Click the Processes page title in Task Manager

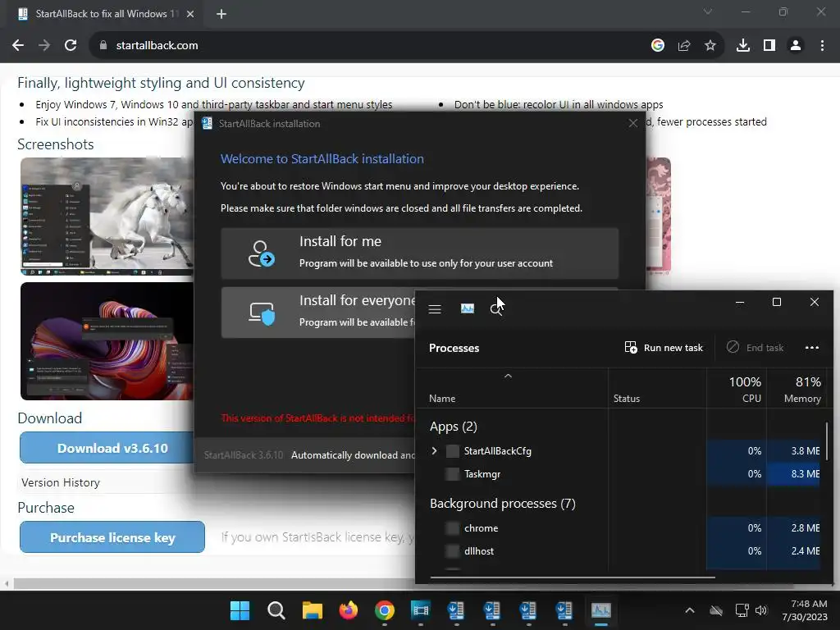454,348
